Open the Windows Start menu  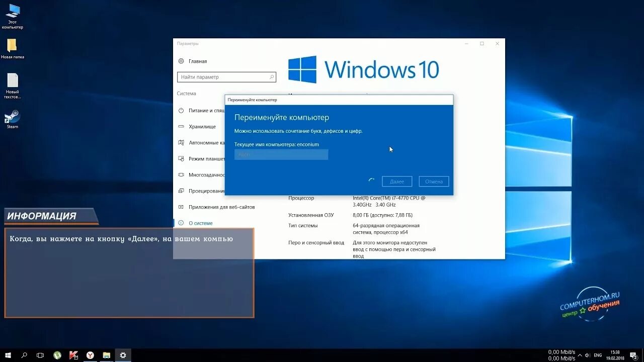pos(8,355)
